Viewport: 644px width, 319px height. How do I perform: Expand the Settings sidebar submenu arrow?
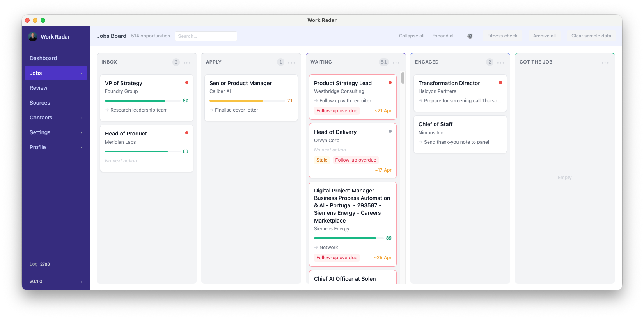(82, 133)
